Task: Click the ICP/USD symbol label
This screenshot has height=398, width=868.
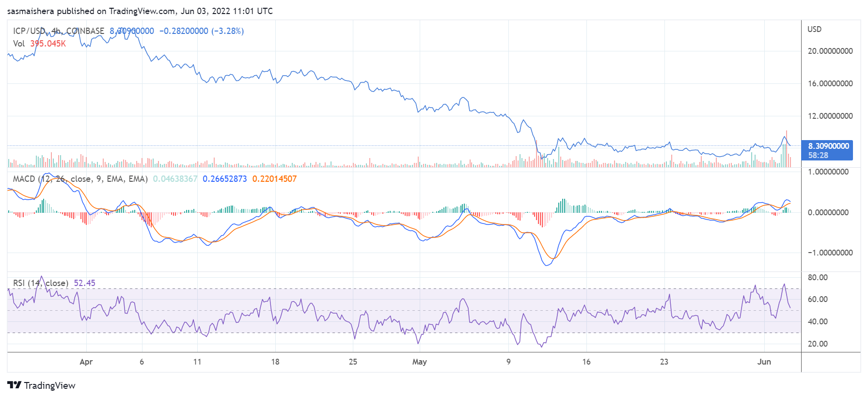Action: (29, 31)
